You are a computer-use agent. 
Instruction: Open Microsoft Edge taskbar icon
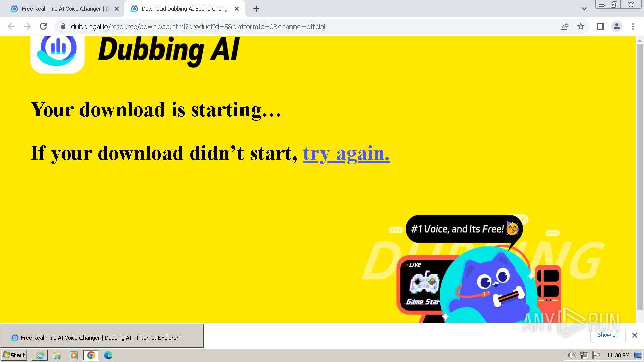tap(108, 355)
